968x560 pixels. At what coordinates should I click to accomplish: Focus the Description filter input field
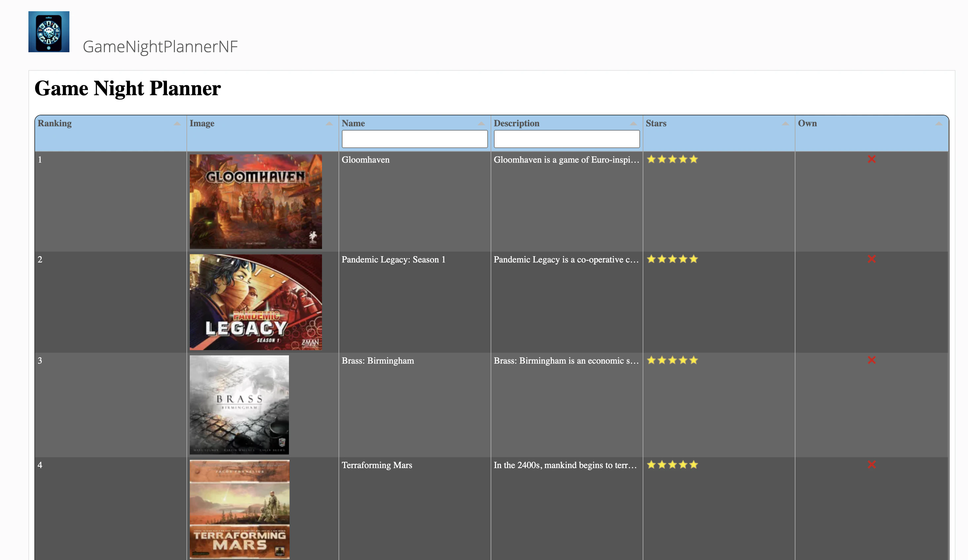coord(567,139)
